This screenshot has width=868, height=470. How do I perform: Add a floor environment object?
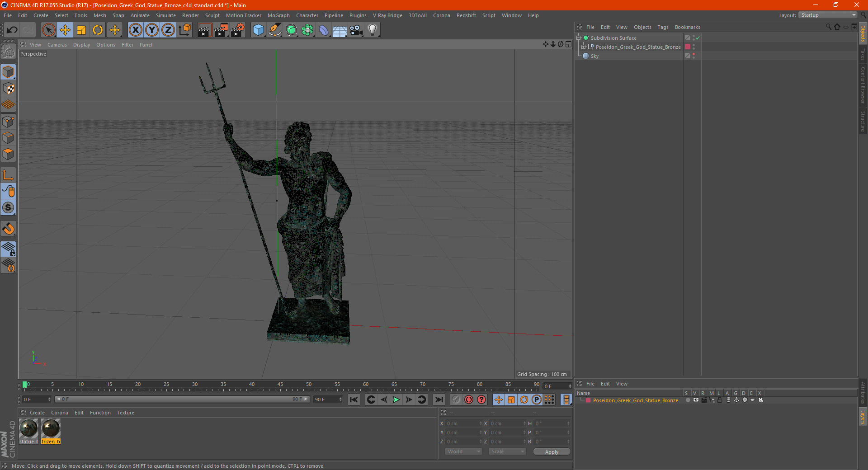340,30
